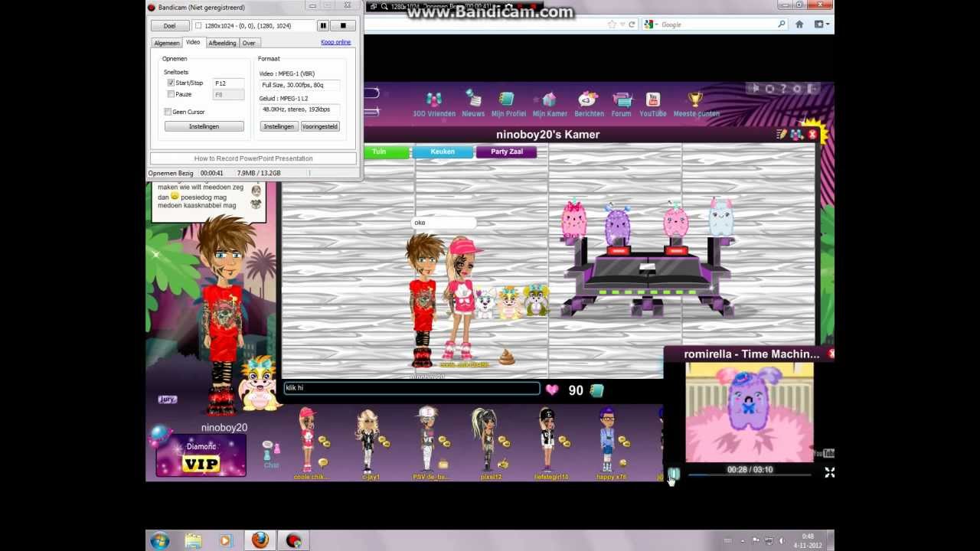Screen dimensions: 980x551
Task: Open the Forum icon
Action: click(x=622, y=100)
